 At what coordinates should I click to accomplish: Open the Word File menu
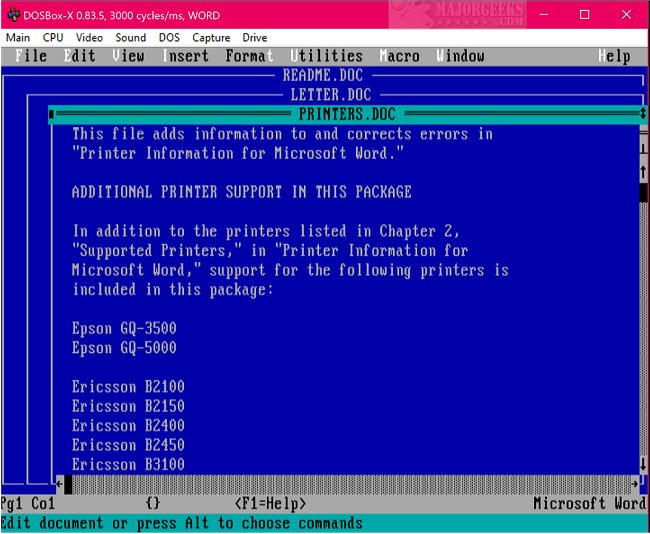click(x=31, y=56)
